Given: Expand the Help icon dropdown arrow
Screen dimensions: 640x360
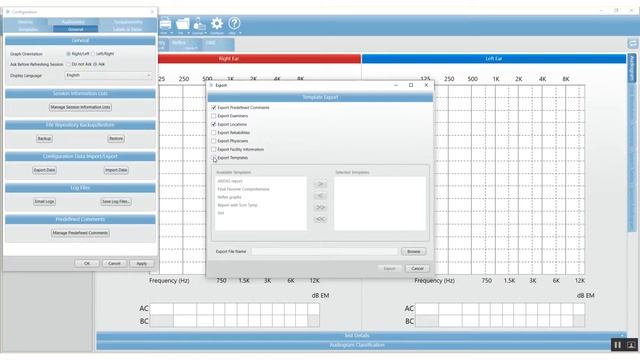Looking at the screenshot, I should pyautogui.click(x=240, y=33).
